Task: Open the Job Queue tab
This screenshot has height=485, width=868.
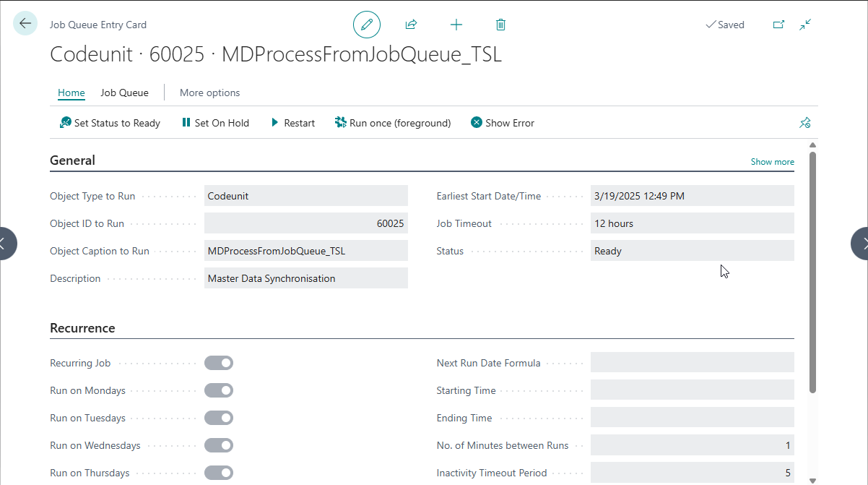Action: 124,93
